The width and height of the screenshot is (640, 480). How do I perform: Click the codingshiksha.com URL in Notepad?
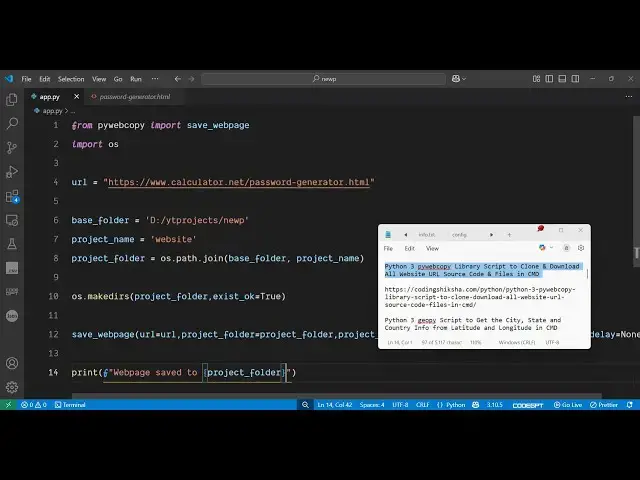pyautogui.click(x=480, y=297)
